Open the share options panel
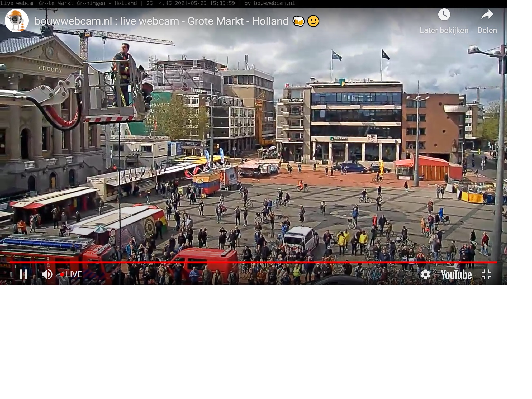 point(486,16)
